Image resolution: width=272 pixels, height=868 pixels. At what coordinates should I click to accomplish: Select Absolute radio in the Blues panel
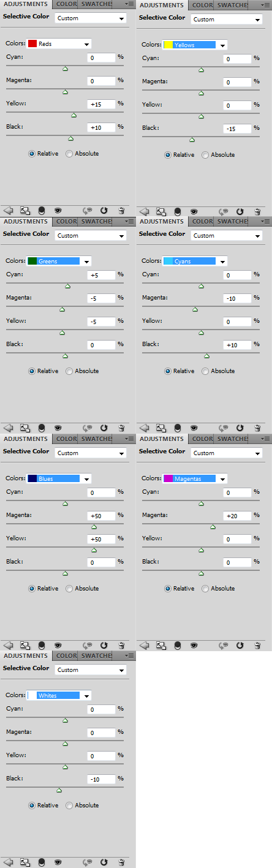pyautogui.click(x=82, y=589)
